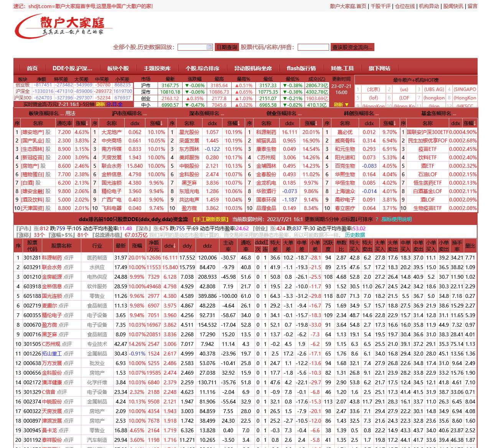Click the 查该股资金流向 button
491x448 pixels.
(x=352, y=47)
